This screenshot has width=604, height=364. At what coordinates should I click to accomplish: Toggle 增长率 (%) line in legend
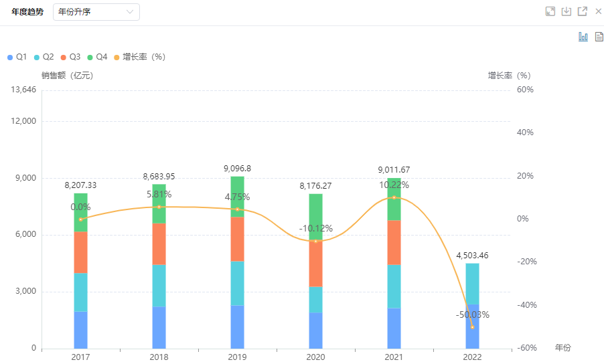click(139, 57)
